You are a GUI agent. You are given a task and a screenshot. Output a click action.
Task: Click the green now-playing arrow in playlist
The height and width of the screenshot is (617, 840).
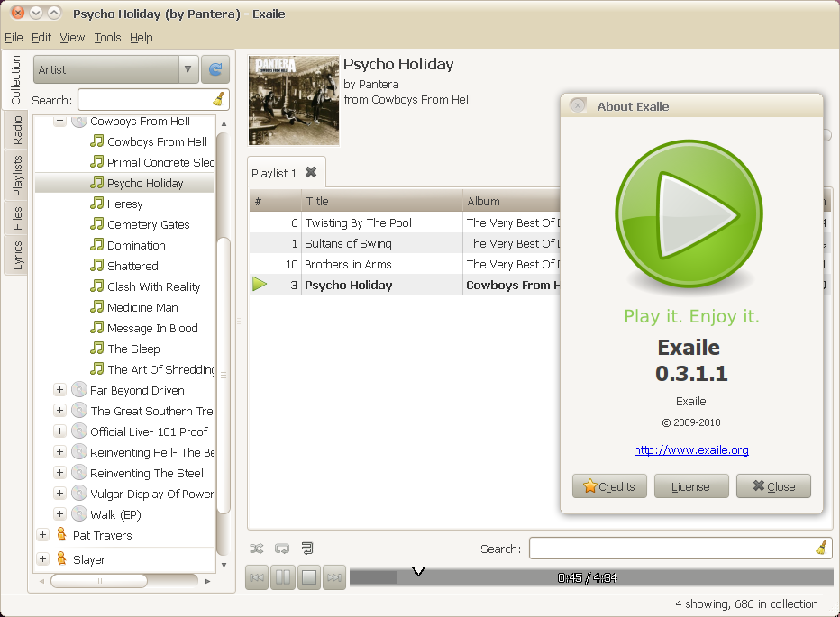pos(260,285)
